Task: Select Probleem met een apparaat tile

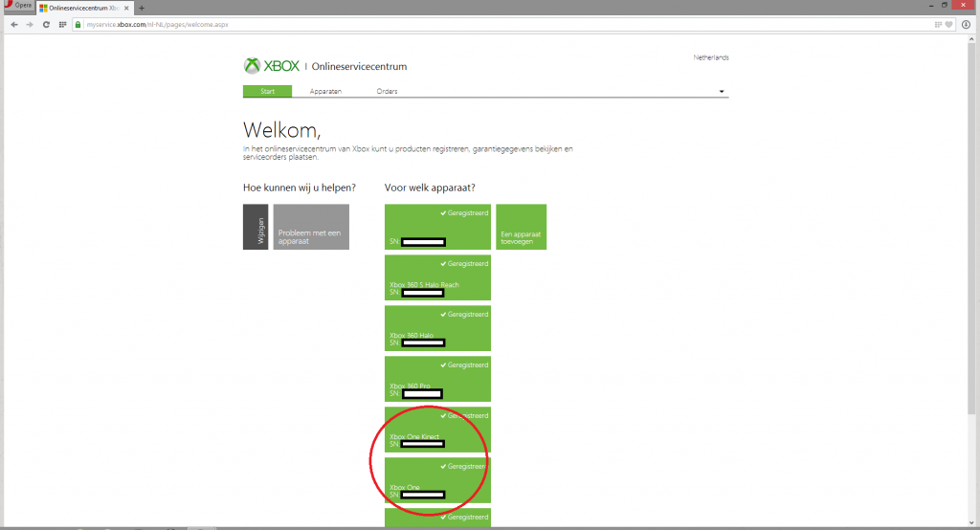Action: tap(311, 227)
